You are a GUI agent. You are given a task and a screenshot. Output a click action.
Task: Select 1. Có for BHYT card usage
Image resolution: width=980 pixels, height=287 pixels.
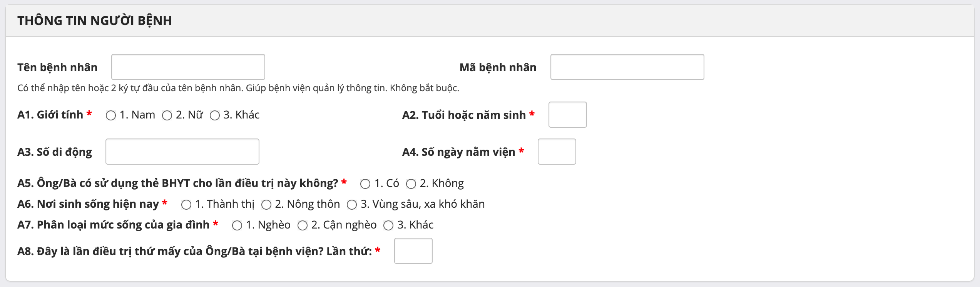[365, 184]
